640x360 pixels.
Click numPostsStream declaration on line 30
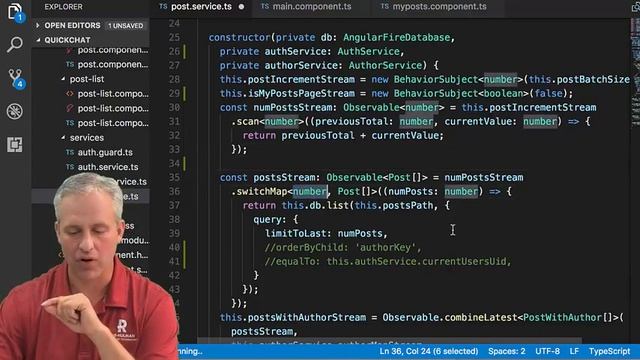pos(293,107)
